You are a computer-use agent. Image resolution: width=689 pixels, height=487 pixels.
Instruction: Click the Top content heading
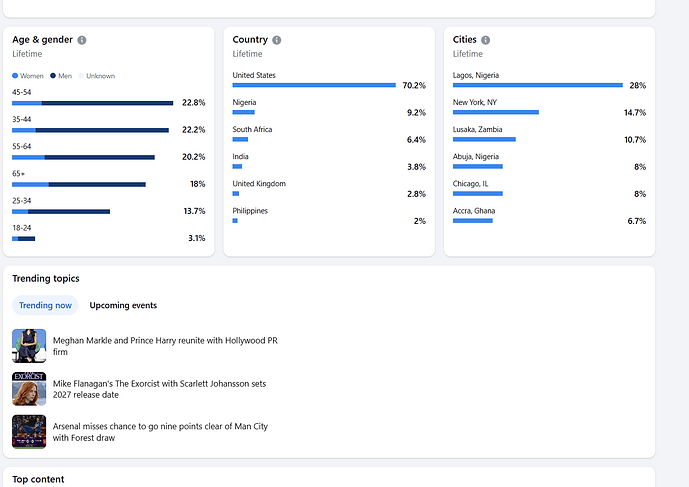38,479
